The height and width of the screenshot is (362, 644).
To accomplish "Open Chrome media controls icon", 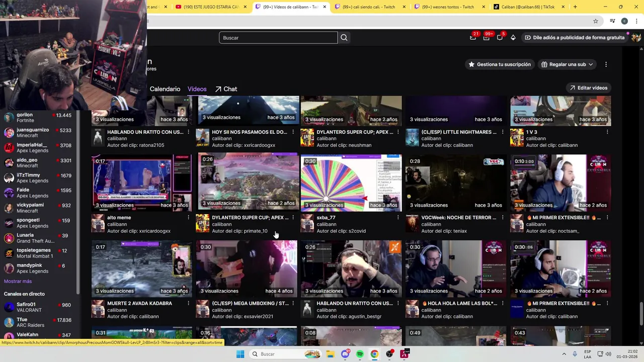I will point(612,21).
